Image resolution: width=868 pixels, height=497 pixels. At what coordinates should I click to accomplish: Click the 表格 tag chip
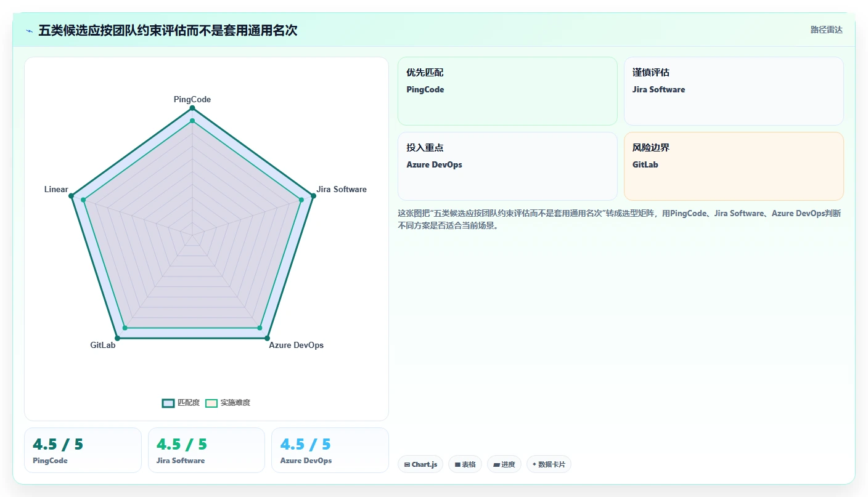point(465,464)
